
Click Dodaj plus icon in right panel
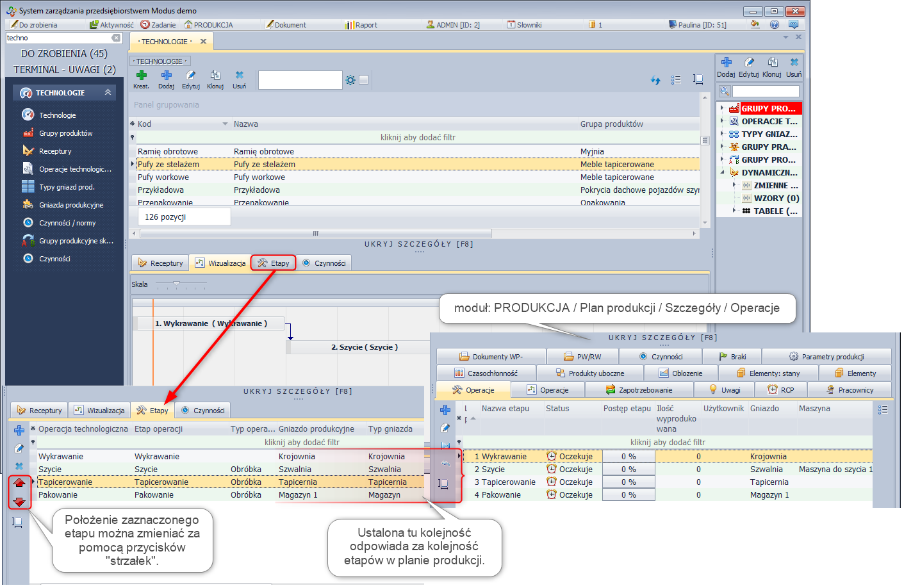point(726,63)
